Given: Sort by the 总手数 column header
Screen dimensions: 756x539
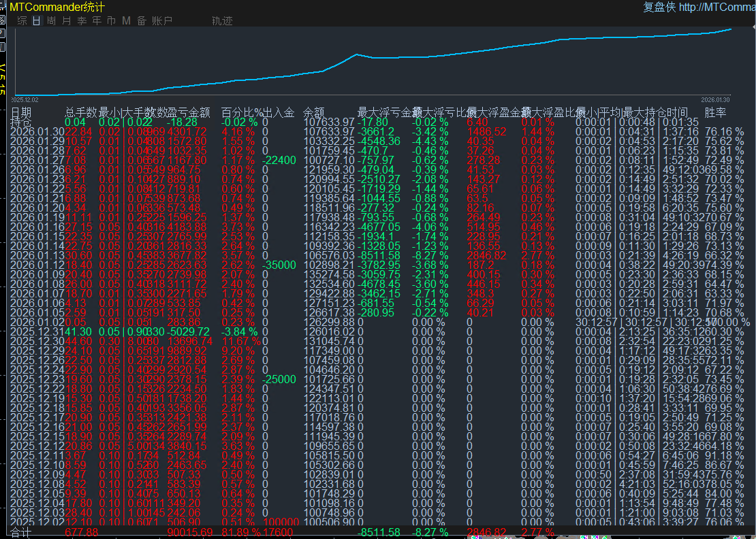Looking at the screenshot, I should 81,112.
